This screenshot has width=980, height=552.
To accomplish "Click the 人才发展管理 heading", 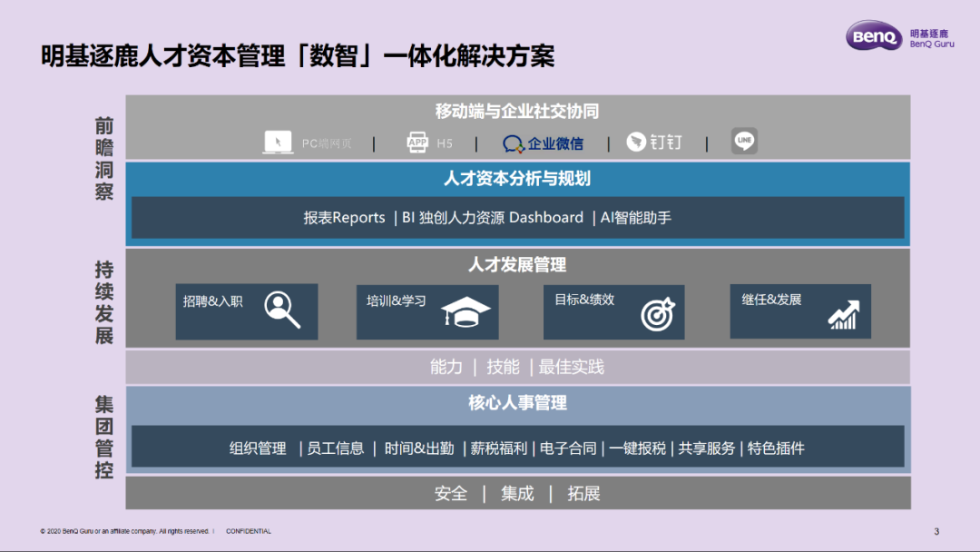I will (x=517, y=264).
